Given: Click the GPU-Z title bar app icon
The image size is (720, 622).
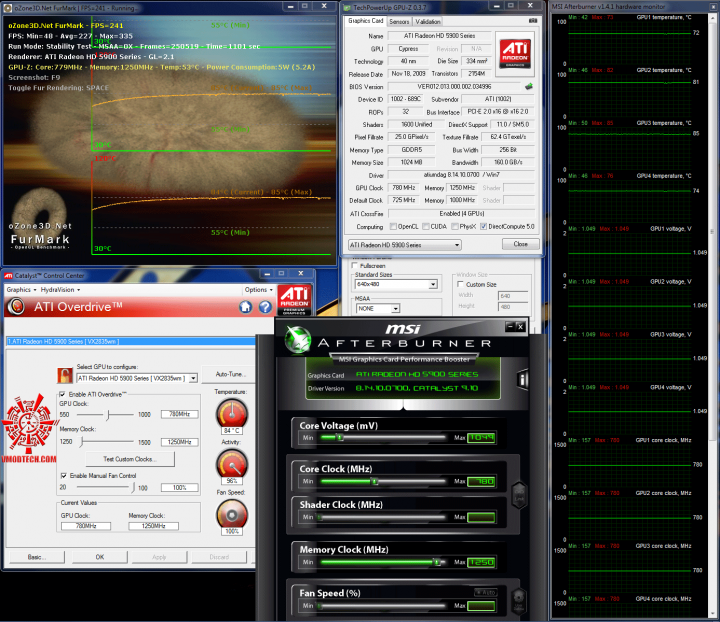Looking at the screenshot, I should coord(348,8).
